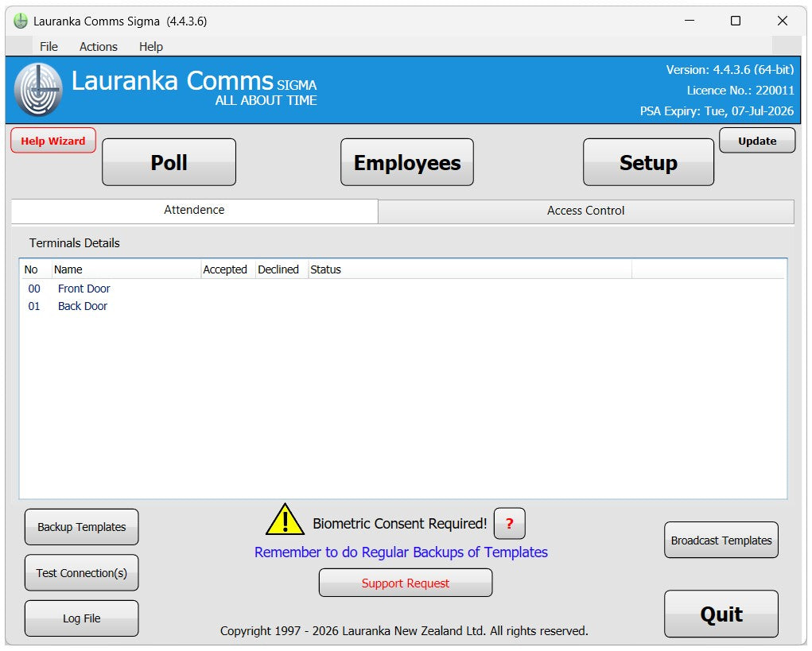Screen dimensions: 812x651
Task: Sort by the Name column header
Action: (x=126, y=269)
